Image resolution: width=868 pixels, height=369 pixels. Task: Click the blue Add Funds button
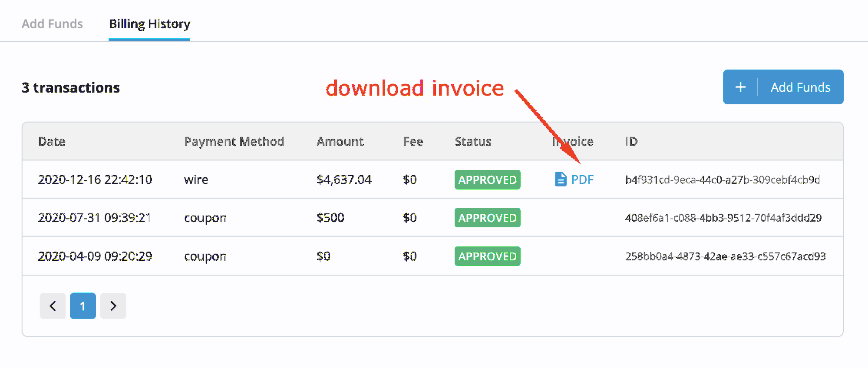(783, 87)
